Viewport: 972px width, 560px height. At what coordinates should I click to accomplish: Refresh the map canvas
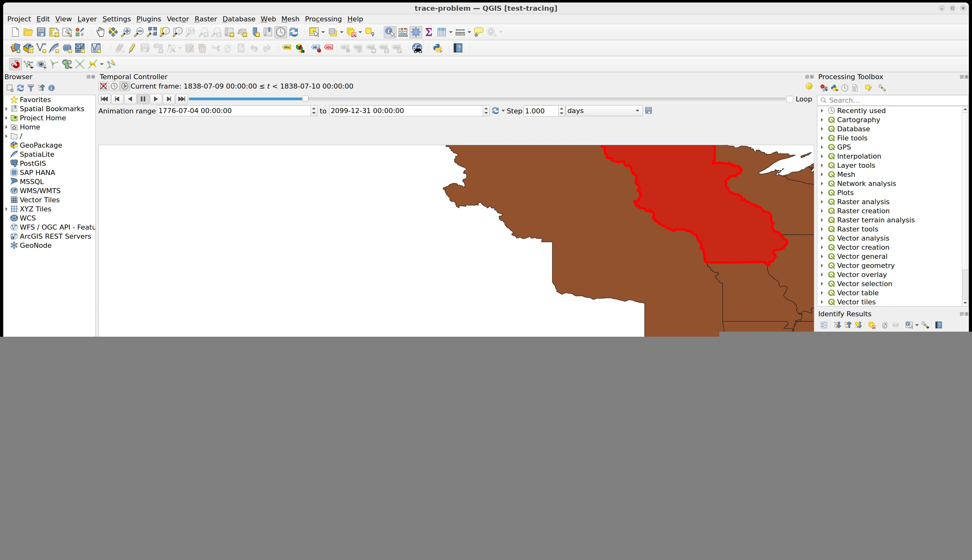[x=294, y=32]
